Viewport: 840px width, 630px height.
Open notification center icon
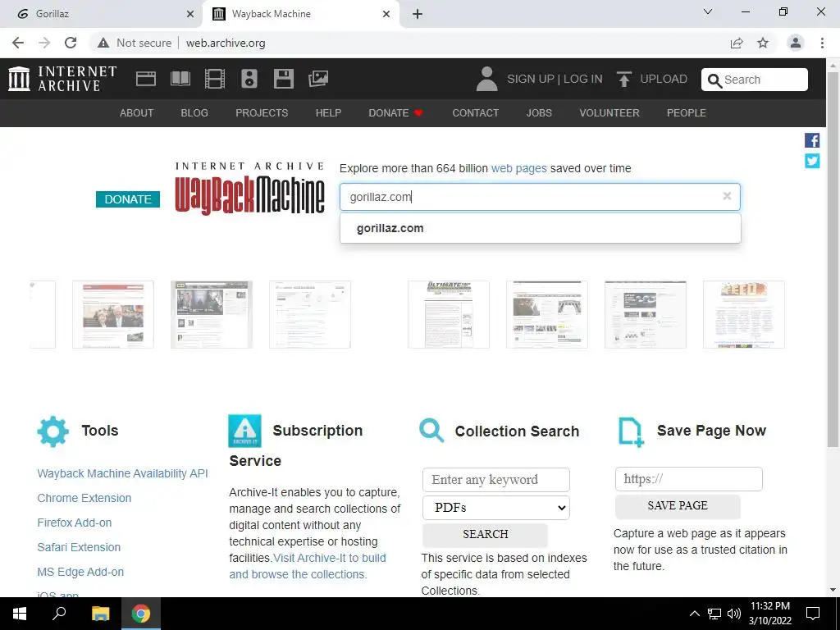click(x=813, y=614)
